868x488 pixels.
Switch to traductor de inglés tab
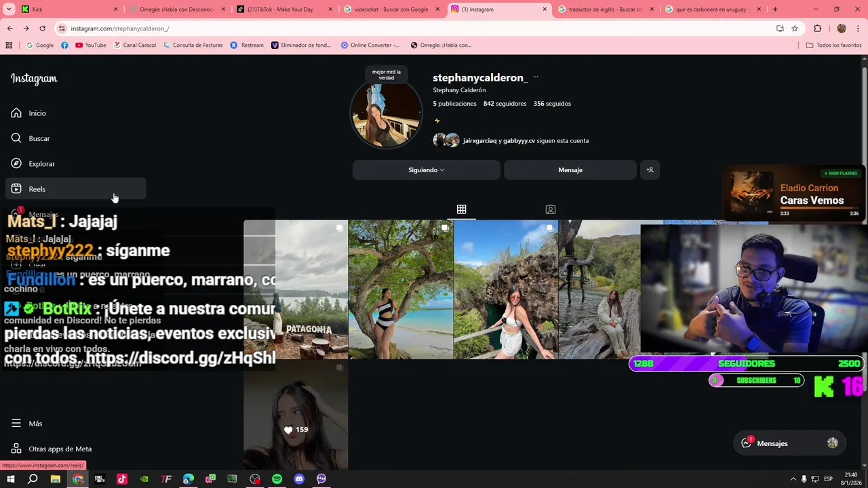coord(606,9)
